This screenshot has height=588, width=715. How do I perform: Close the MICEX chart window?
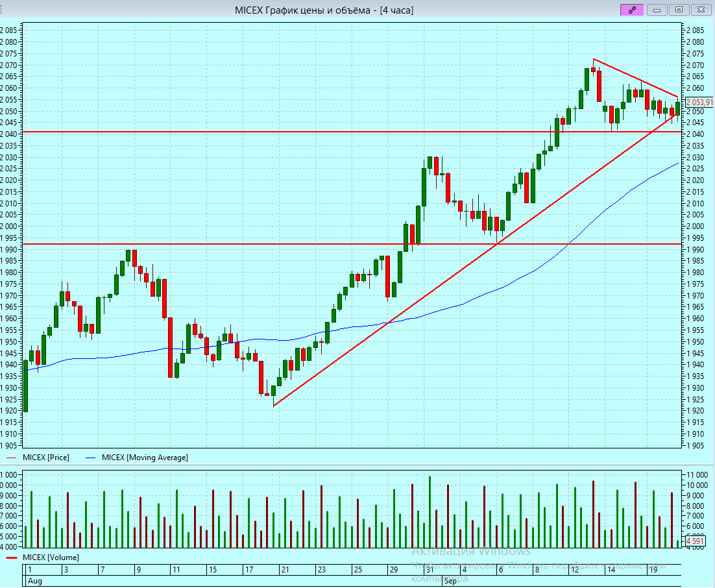click(x=701, y=10)
